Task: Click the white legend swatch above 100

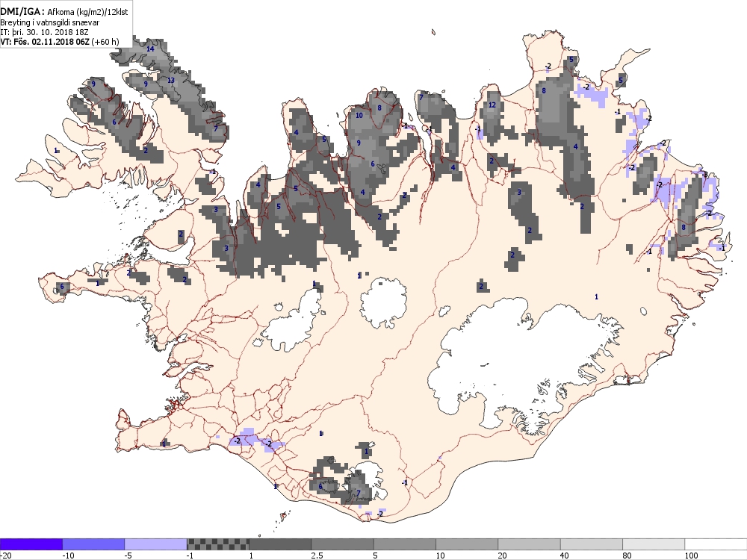Action: tap(716, 544)
